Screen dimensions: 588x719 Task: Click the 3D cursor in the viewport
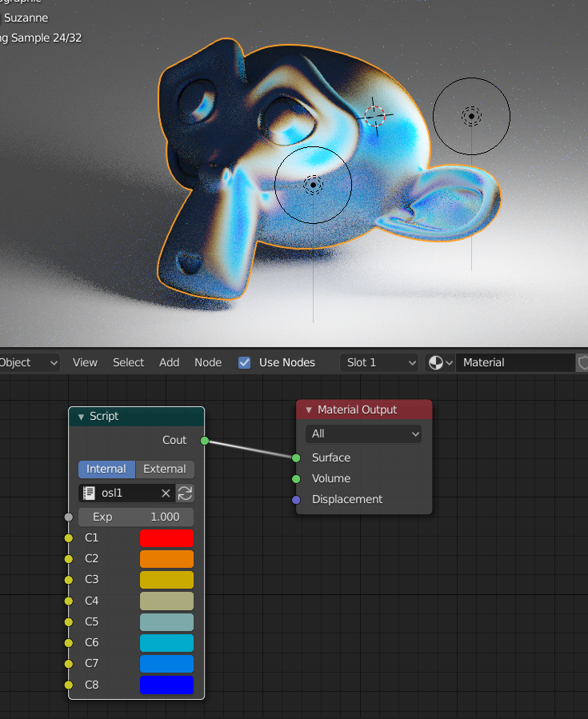pos(374,116)
